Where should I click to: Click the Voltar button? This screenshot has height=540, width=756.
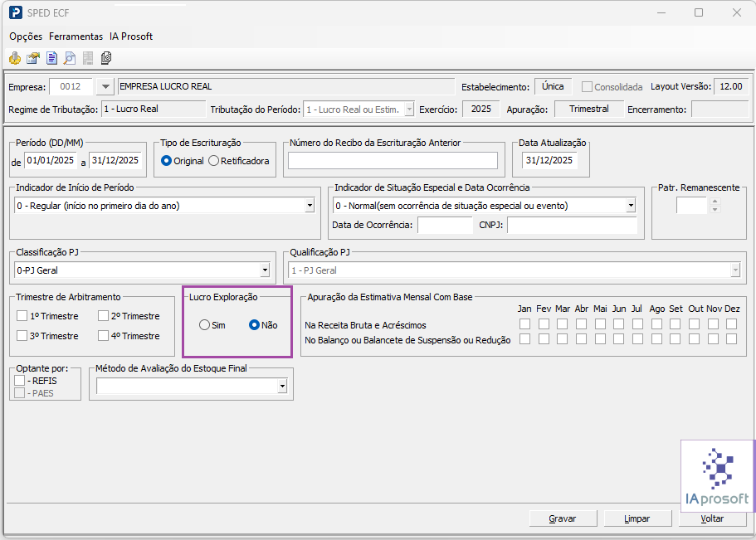712,518
